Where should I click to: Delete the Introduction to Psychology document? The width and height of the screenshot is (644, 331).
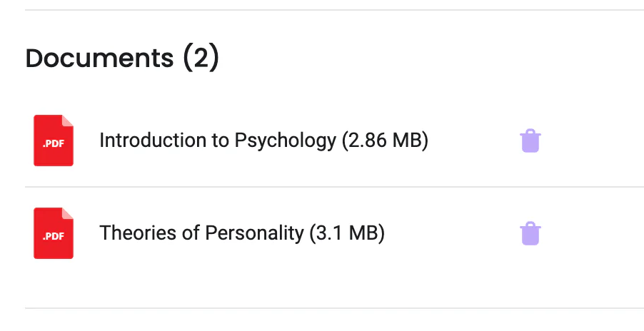click(530, 141)
